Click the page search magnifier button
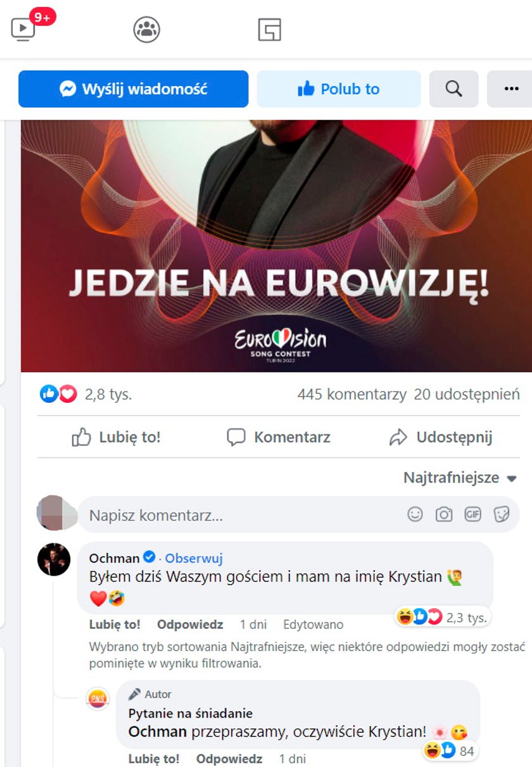The image size is (532, 767). [x=453, y=89]
